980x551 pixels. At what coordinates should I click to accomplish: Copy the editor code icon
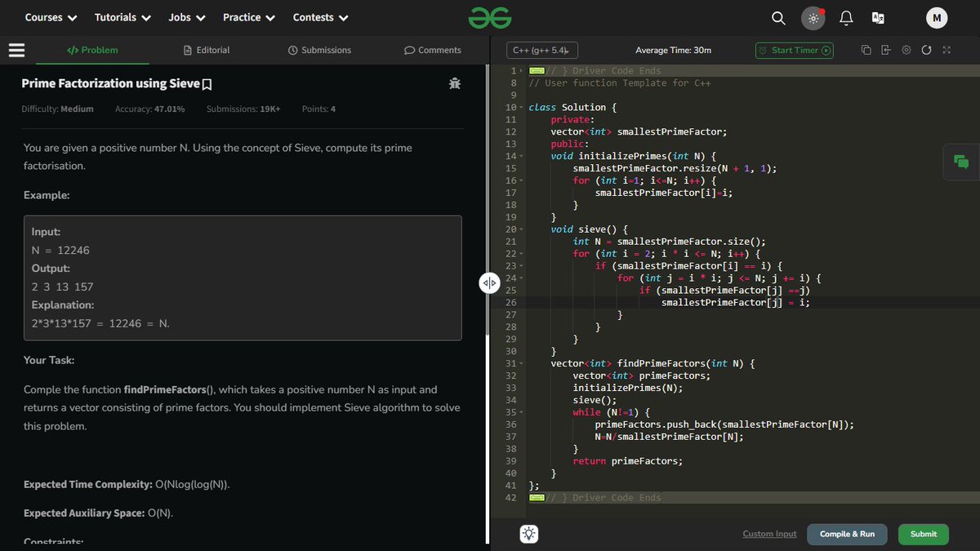[x=866, y=51]
